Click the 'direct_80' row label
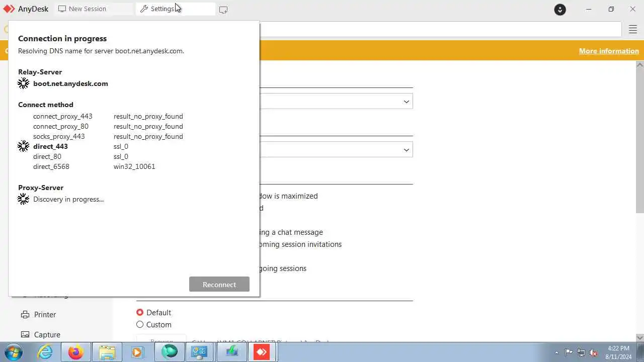The width and height of the screenshot is (644, 362). click(47, 156)
